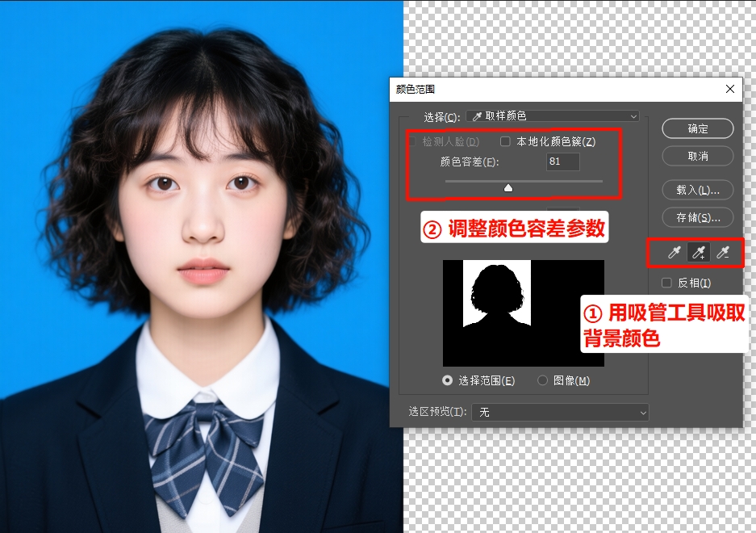Choose the 选择范围 radio button
Viewport: 756px width, 533px height.
point(447,380)
